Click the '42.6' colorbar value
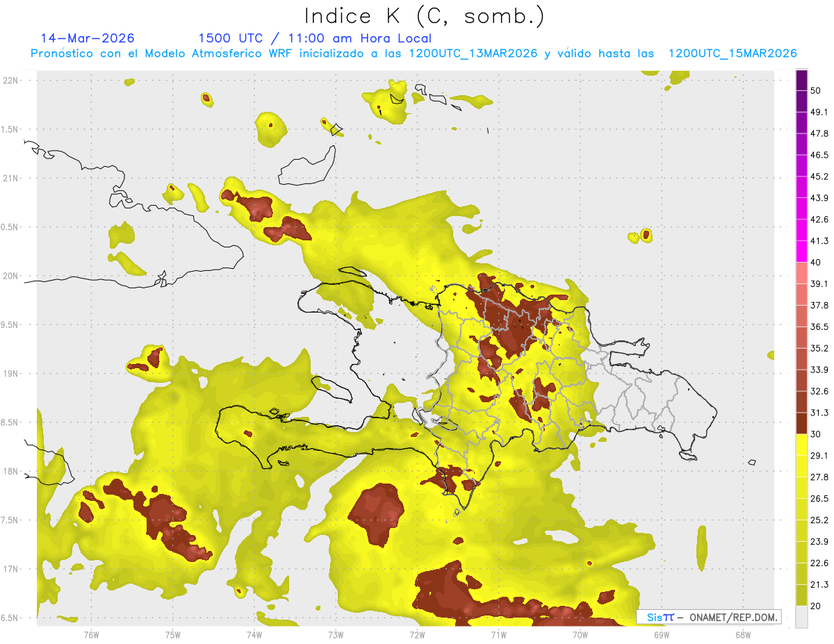 pos(819,220)
